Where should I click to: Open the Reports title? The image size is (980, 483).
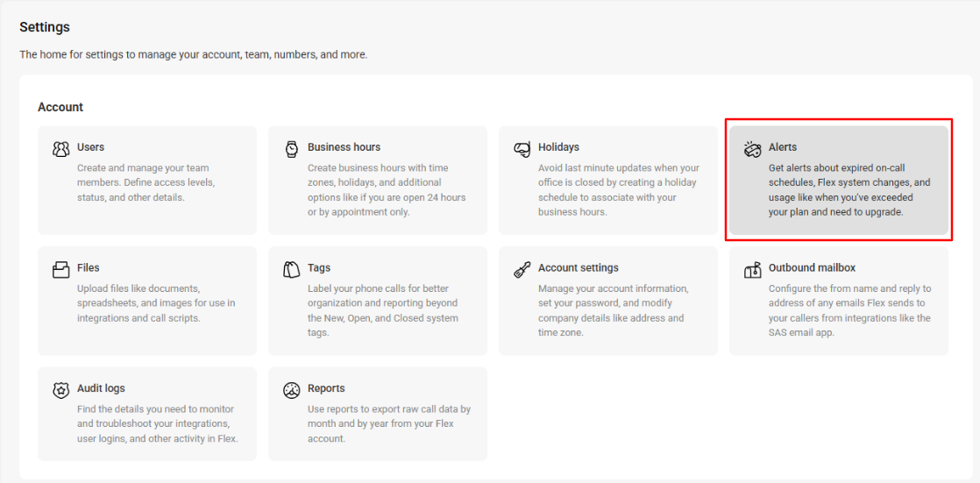coord(326,388)
